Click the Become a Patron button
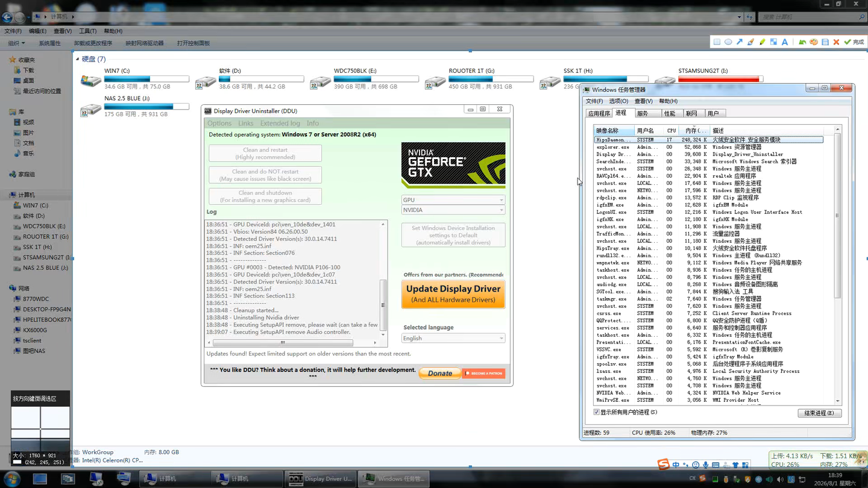 pos(484,374)
